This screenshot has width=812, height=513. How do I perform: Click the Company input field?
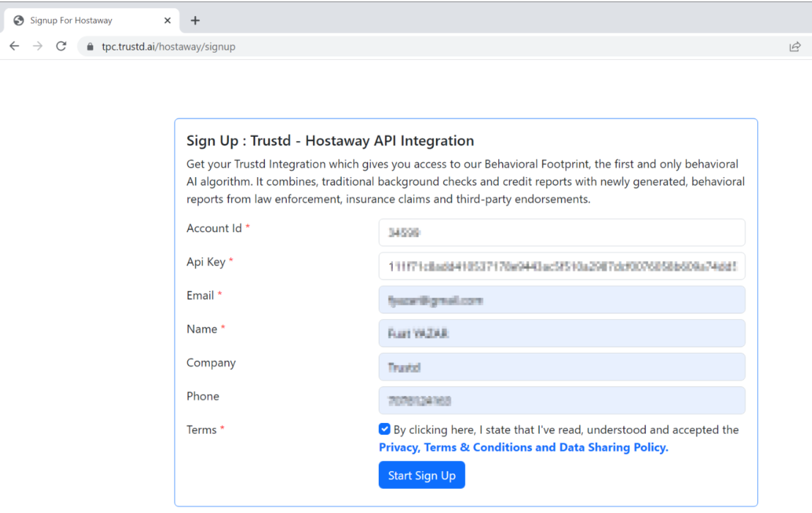click(x=562, y=367)
